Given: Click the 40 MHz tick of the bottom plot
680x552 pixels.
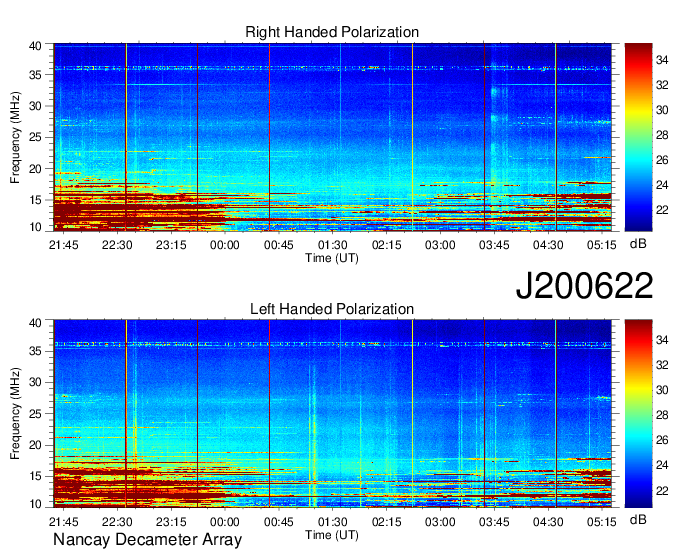Looking at the screenshot, I should click(x=35, y=323).
